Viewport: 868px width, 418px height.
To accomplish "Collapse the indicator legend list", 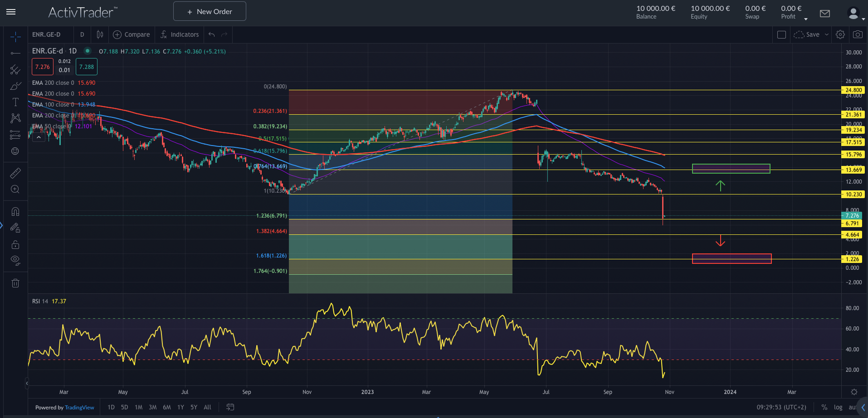I will click(39, 137).
